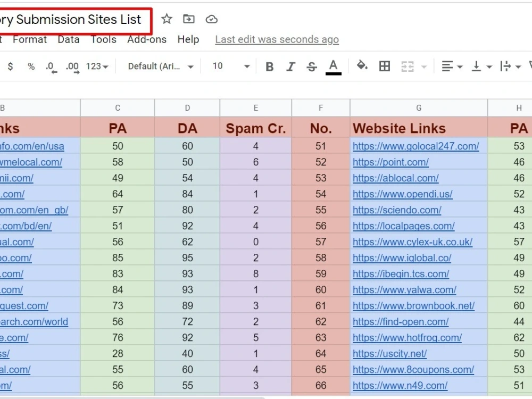Open the 8coupons.com link
Image resolution: width=532 pixels, height=399 pixels.
pos(413,370)
